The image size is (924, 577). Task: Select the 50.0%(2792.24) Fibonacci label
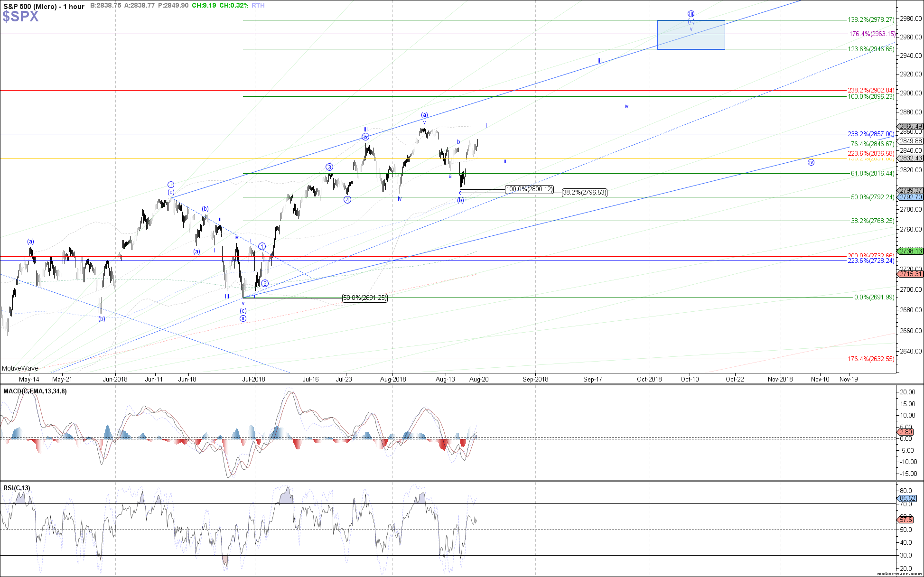click(x=872, y=197)
